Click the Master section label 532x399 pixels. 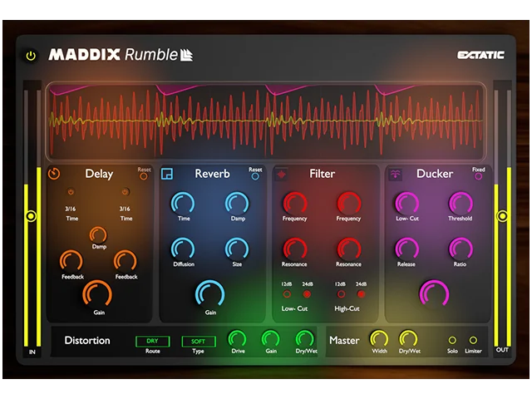[x=344, y=340]
